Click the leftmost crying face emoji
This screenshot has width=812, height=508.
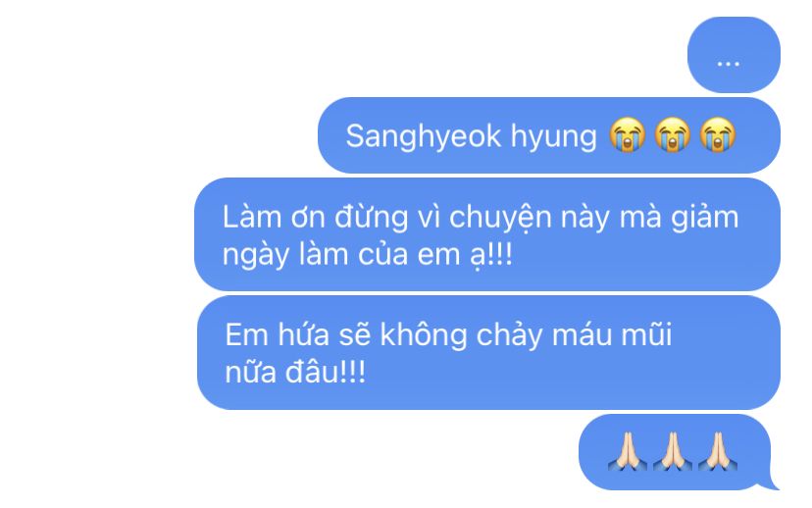(627, 134)
